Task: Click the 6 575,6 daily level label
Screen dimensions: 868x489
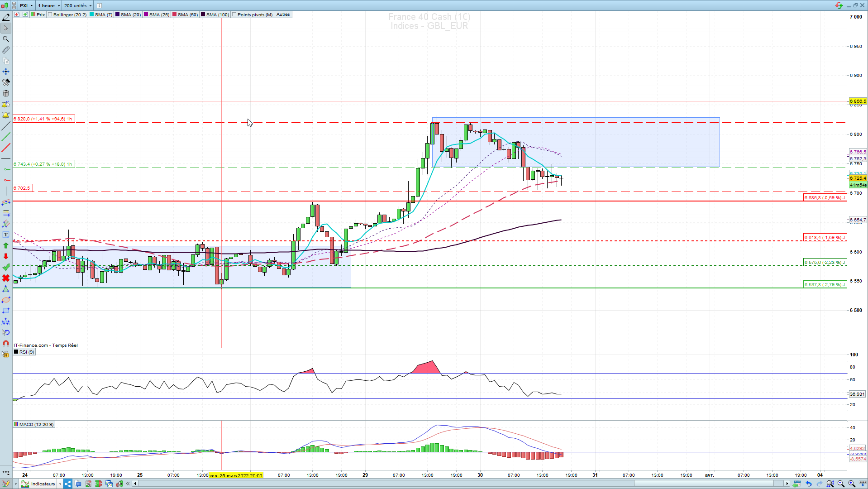Action: (825, 262)
